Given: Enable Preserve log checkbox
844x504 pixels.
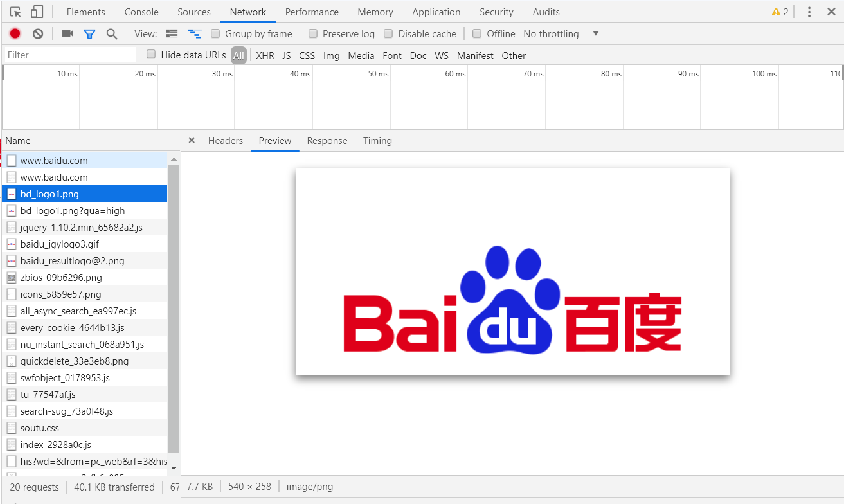Looking at the screenshot, I should coord(313,33).
